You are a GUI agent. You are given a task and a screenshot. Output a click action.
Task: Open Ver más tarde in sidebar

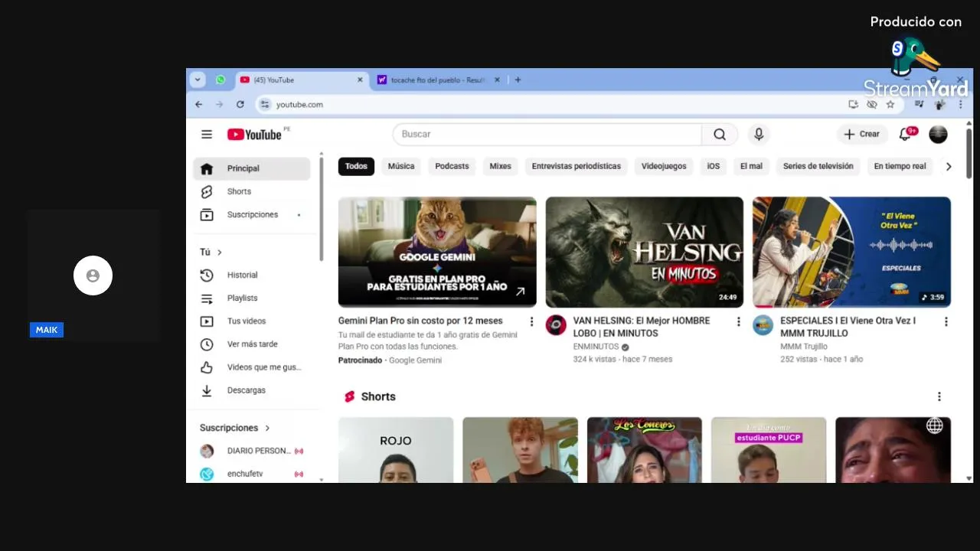click(x=252, y=344)
